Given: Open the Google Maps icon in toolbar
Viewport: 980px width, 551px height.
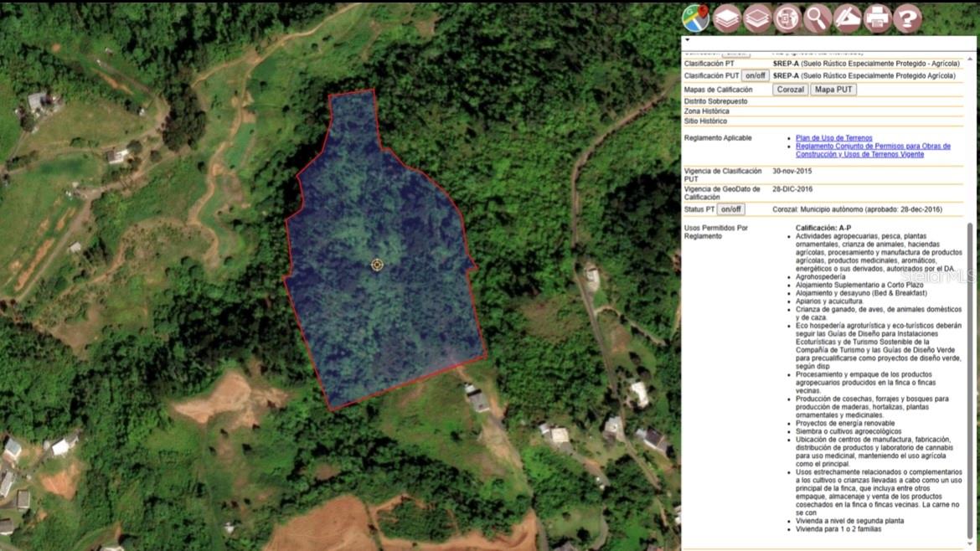Looking at the screenshot, I should tap(696, 18).
